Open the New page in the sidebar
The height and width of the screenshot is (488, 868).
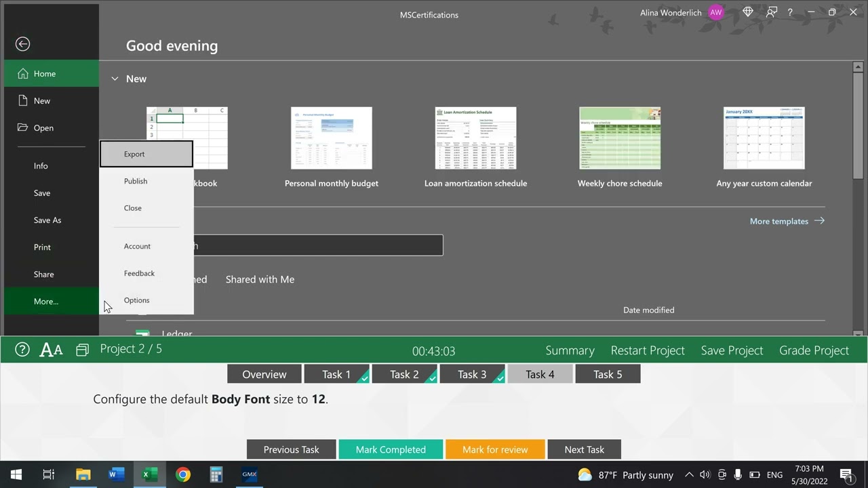pyautogui.click(x=52, y=100)
